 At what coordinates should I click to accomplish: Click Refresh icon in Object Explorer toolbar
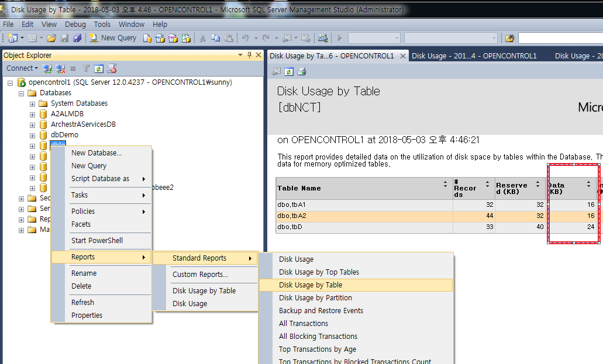pyautogui.click(x=99, y=69)
